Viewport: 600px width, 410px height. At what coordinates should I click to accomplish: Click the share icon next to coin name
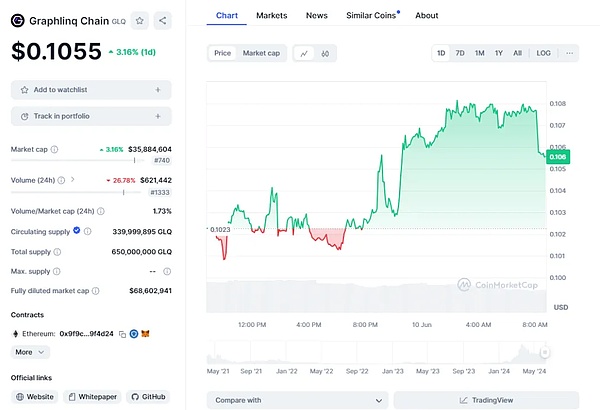coord(163,20)
